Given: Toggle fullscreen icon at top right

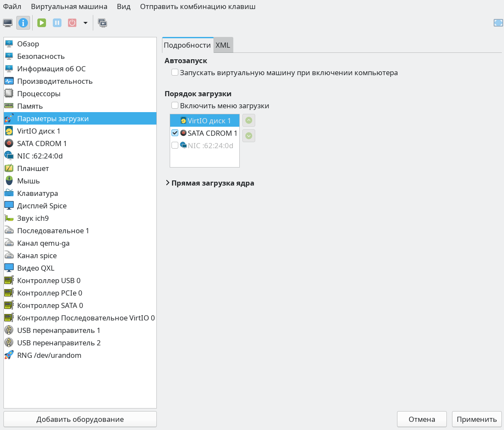Looking at the screenshot, I should (498, 23).
